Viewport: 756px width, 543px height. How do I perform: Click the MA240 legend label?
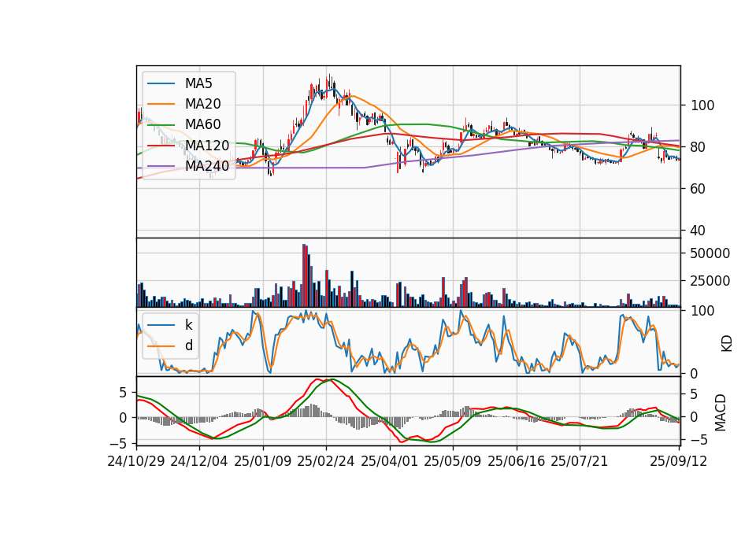(207, 166)
